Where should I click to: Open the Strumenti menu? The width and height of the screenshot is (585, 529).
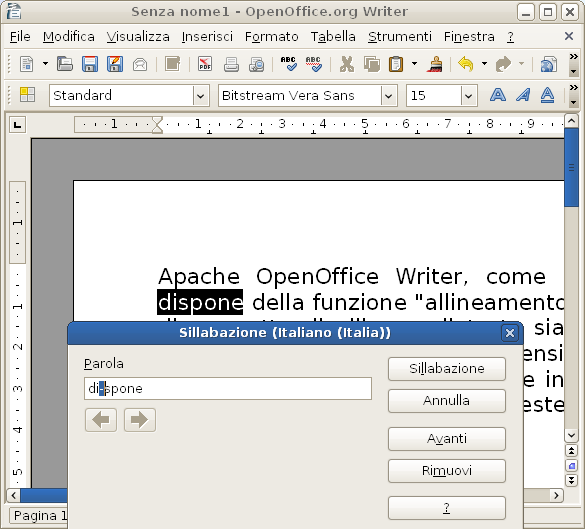pos(400,37)
